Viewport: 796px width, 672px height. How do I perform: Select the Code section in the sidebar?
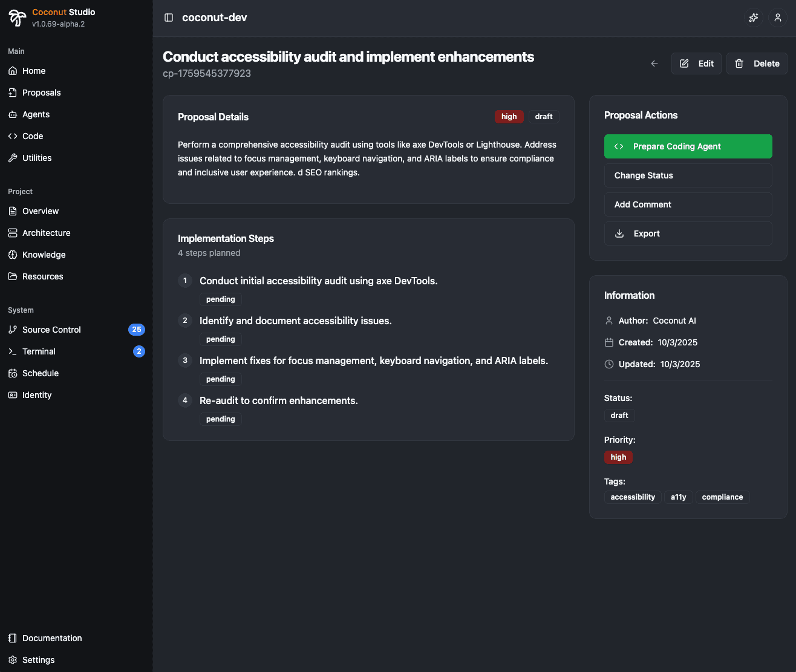(x=31, y=136)
